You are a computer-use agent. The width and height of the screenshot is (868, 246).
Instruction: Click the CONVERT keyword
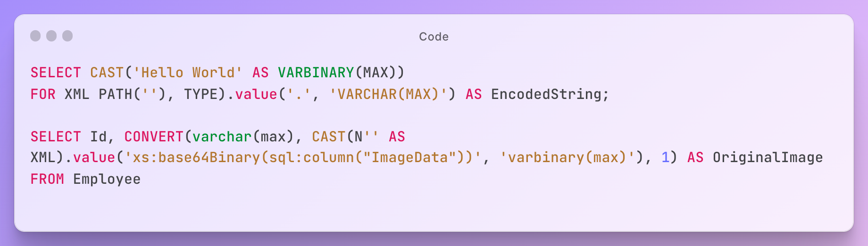(x=154, y=137)
